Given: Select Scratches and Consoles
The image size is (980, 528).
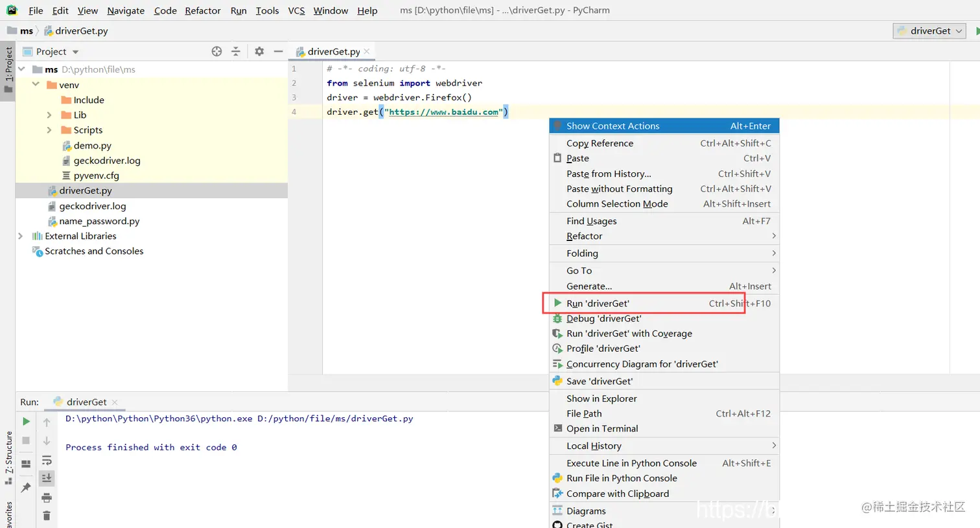Looking at the screenshot, I should point(94,251).
